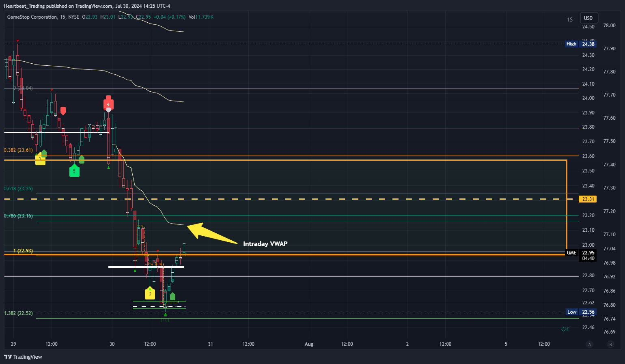625x364 pixels.
Task: Click date 5 on the time axis
Action: 506,344
